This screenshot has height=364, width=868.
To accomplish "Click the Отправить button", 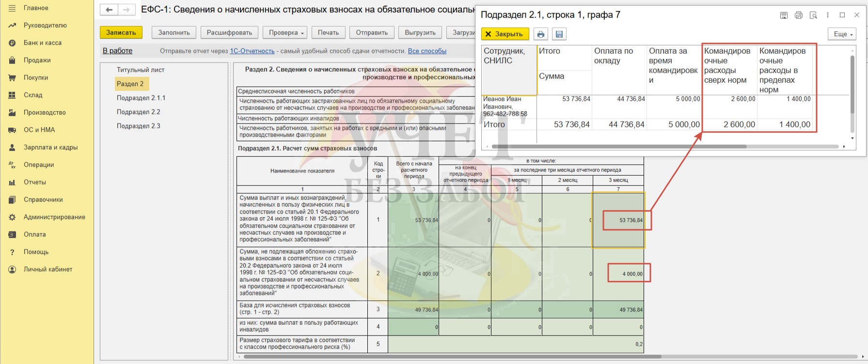I will coord(372,32).
